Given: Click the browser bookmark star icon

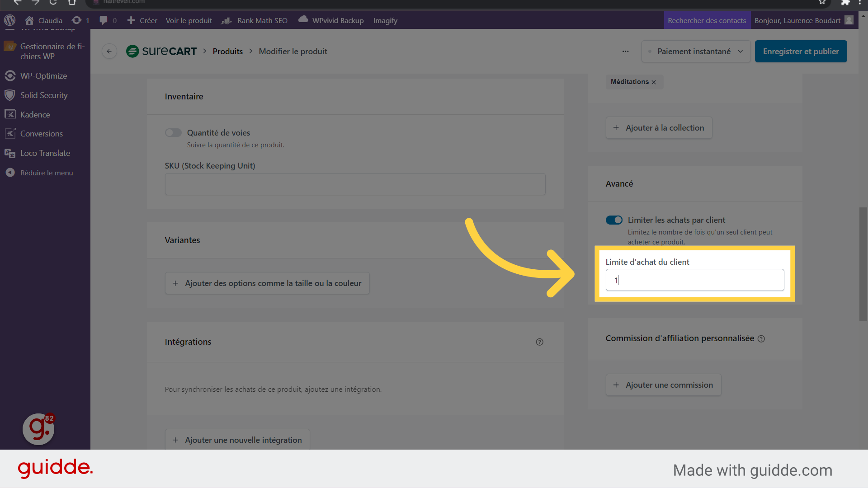Looking at the screenshot, I should [x=822, y=2].
